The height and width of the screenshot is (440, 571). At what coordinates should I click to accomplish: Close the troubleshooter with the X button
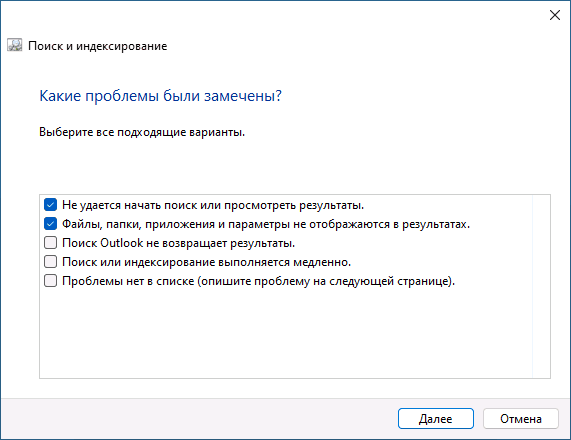[x=555, y=15]
